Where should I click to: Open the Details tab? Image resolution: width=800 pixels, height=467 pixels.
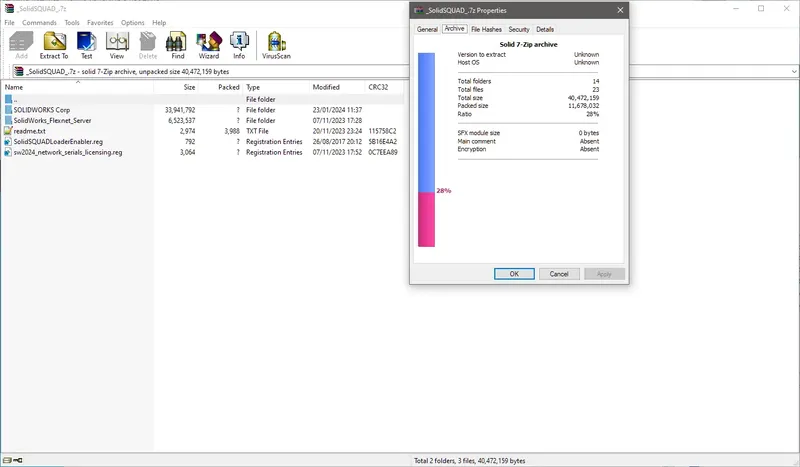tap(545, 30)
